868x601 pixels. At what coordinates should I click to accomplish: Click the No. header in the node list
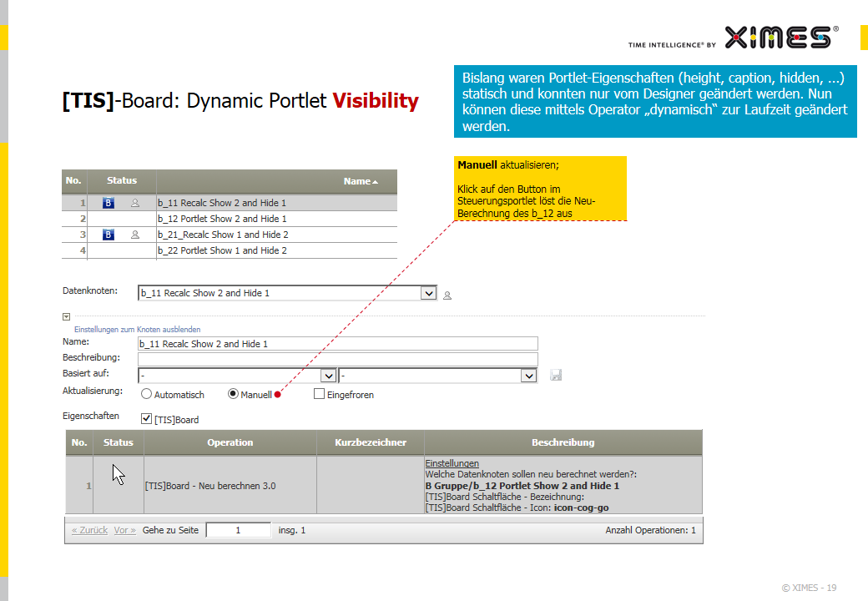click(73, 180)
